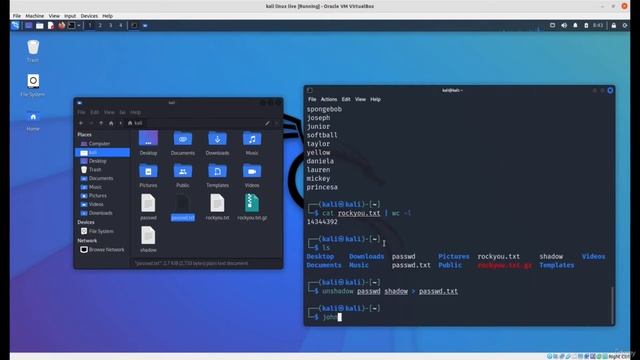Open the text editor launcher in the Kali panel
The image size is (640, 360).
tap(51, 25)
